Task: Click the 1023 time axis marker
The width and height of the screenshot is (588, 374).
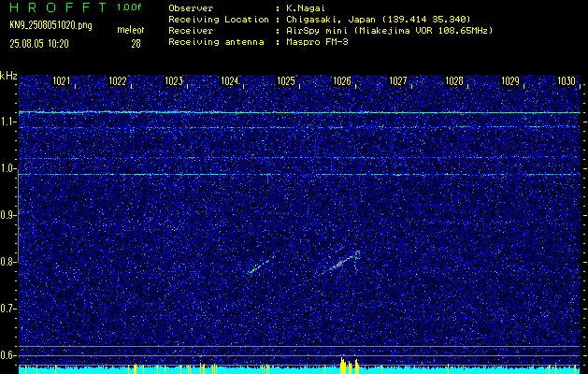Action: coord(174,81)
